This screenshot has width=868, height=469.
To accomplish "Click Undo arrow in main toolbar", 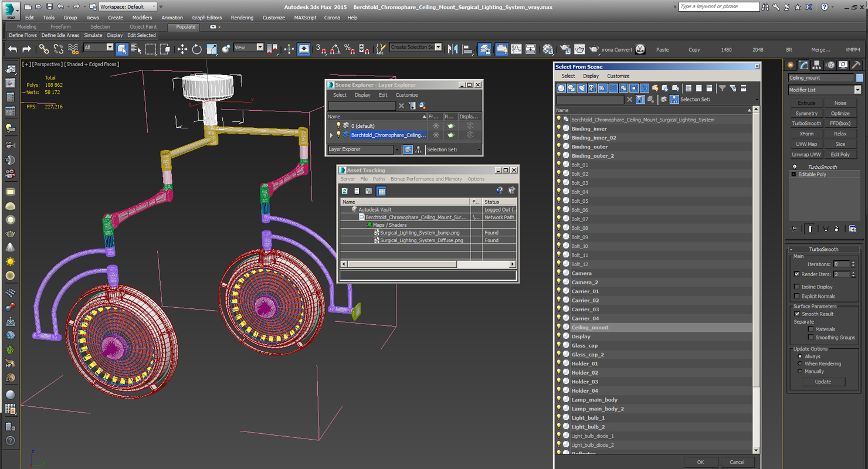I will (12, 49).
